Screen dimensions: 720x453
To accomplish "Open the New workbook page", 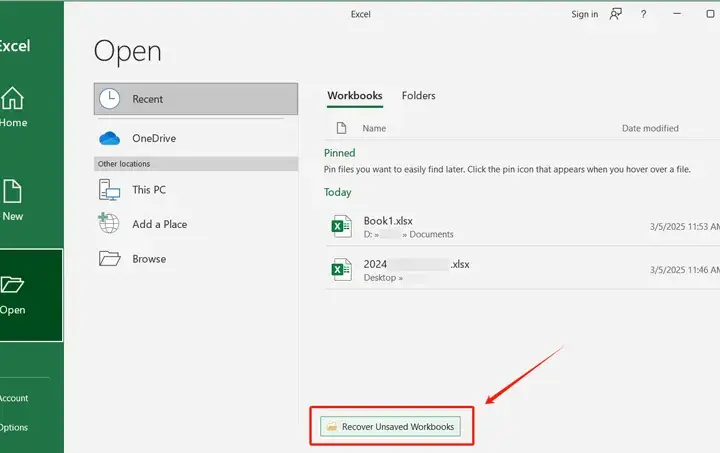I will tap(12, 200).
